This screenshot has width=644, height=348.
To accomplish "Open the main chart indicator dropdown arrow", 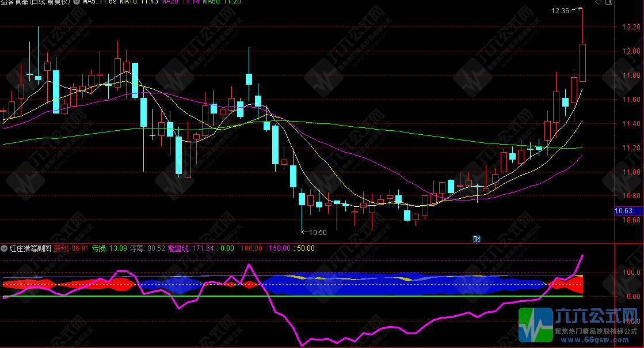I will [x=77, y=2].
